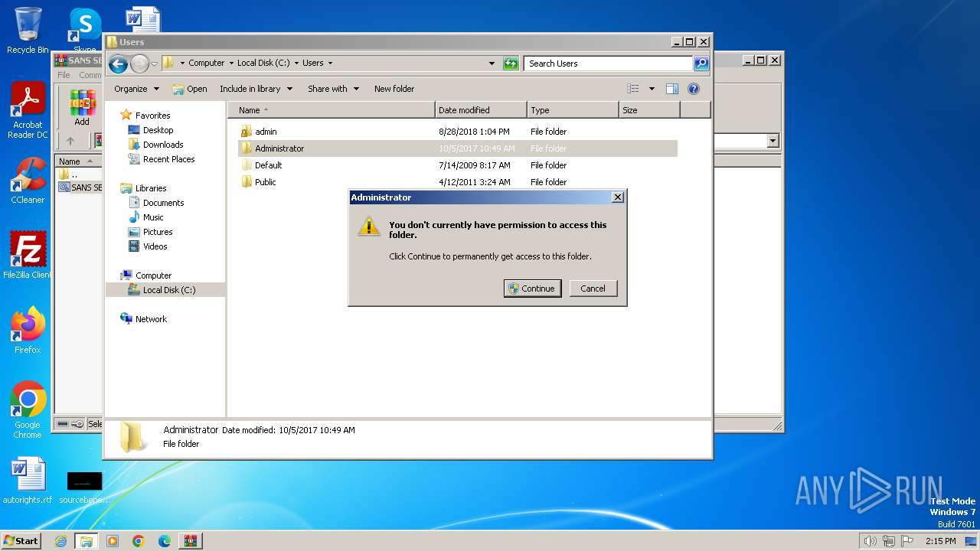Sort by Size column header
This screenshot has width=980, height=551.
(649, 110)
